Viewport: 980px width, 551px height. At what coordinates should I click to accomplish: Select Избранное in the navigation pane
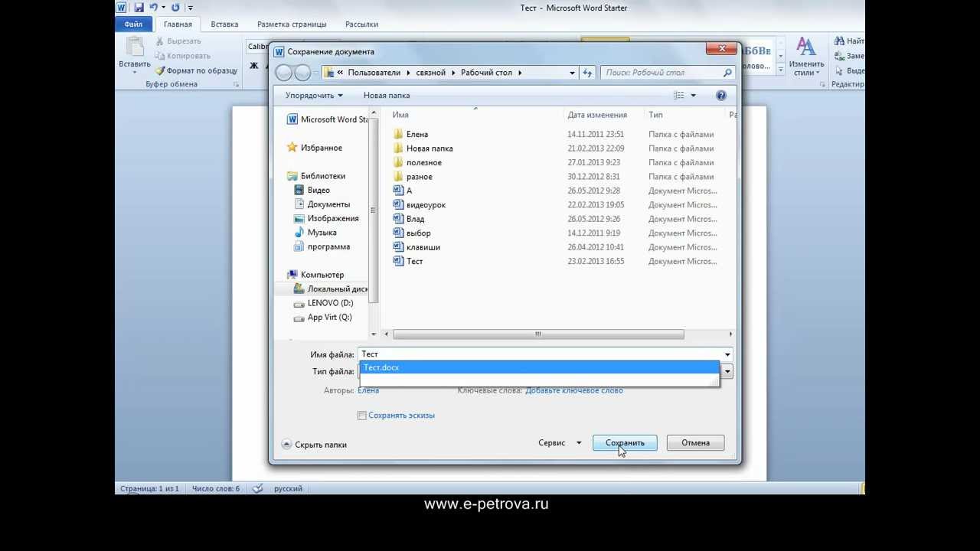click(315, 148)
